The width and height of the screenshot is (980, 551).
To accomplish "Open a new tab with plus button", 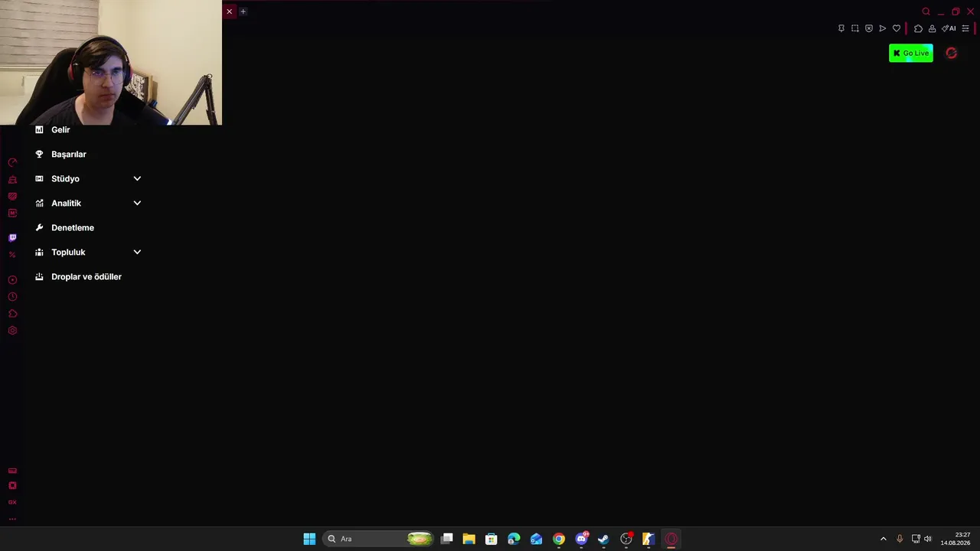I will click(243, 11).
